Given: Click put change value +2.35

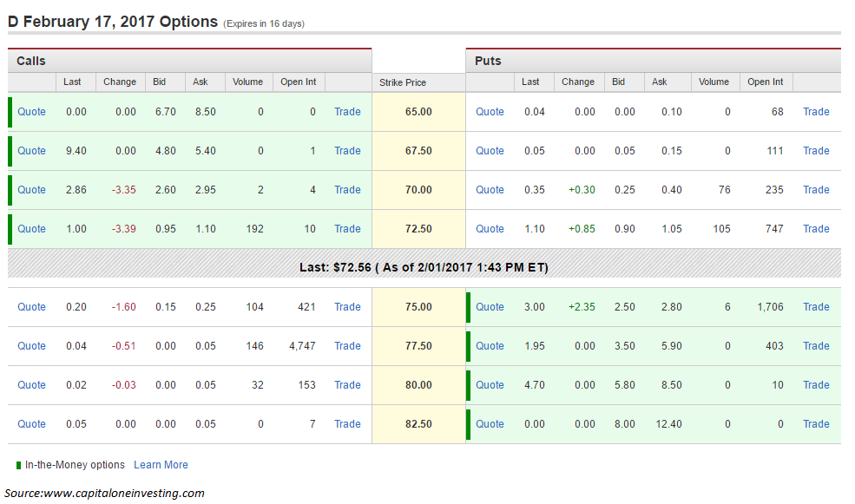Looking at the screenshot, I should (x=582, y=307).
